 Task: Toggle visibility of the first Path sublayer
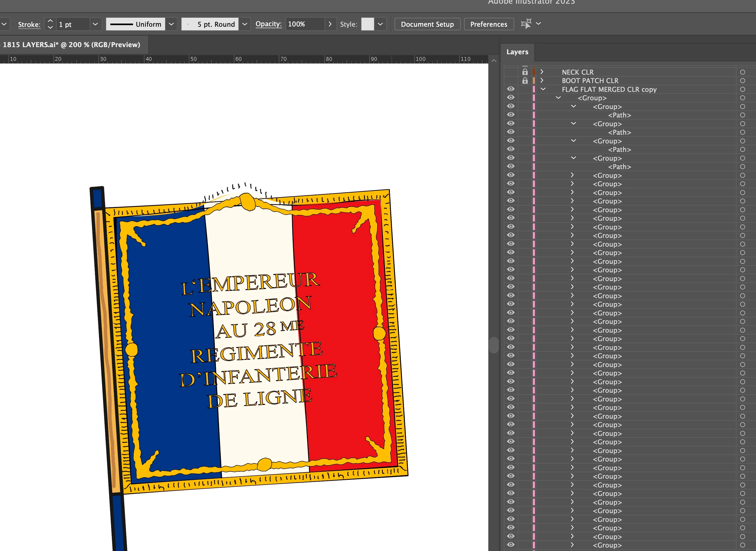click(x=511, y=115)
